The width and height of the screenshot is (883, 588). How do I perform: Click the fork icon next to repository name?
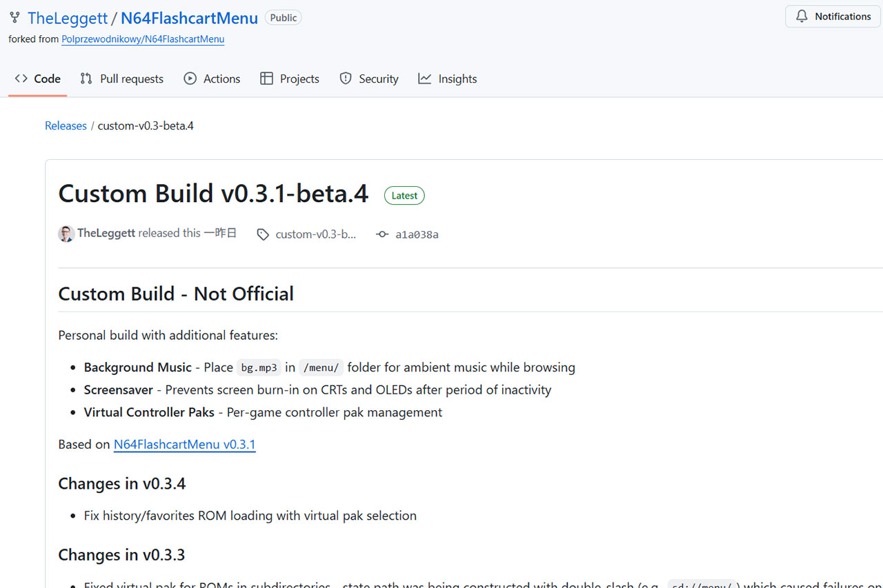14,17
